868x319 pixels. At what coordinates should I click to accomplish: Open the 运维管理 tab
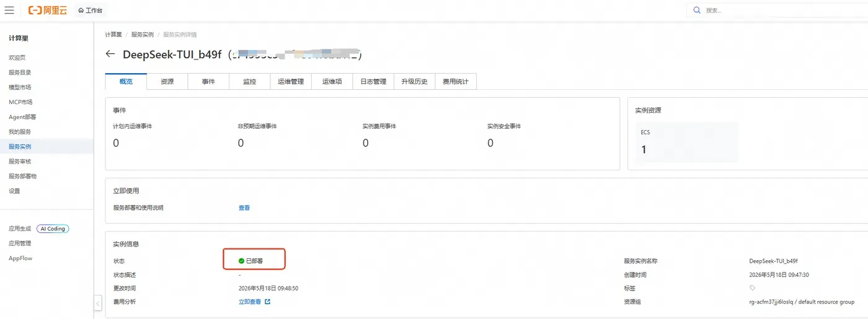291,81
